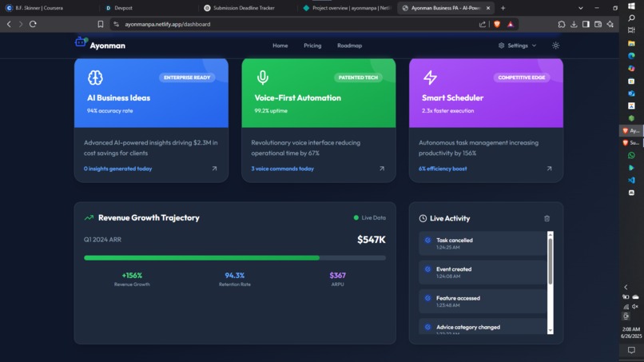This screenshot has width=644, height=362.
Task: Open the notification center icon
Action: coord(631,350)
